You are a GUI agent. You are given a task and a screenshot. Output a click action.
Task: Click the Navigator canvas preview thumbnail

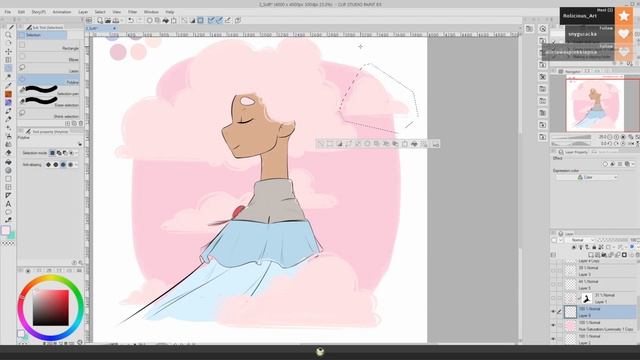[x=595, y=104]
